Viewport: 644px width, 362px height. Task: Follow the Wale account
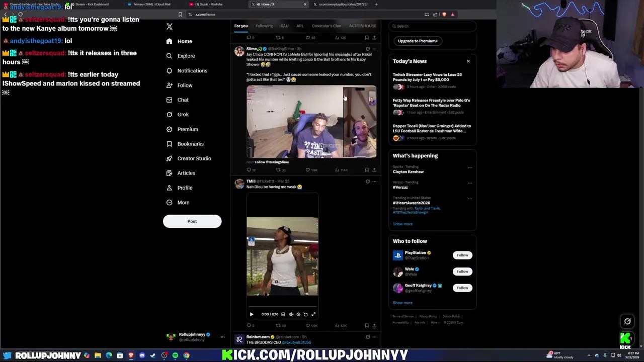[x=462, y=271]
